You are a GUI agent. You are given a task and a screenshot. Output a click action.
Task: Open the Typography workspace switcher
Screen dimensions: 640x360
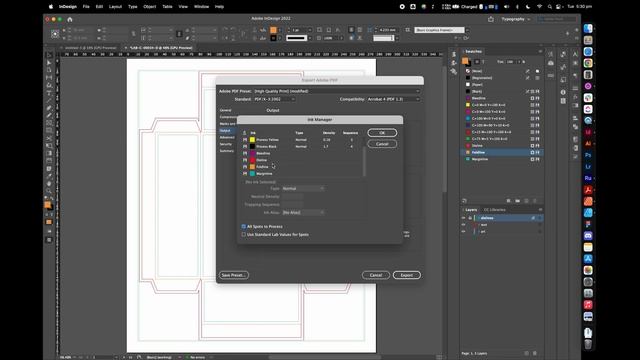pos(516,19)
